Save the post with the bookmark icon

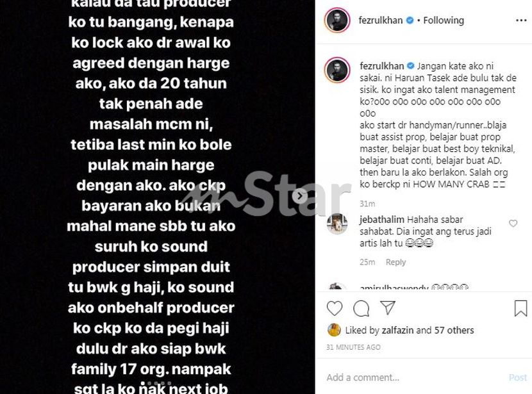520,308
